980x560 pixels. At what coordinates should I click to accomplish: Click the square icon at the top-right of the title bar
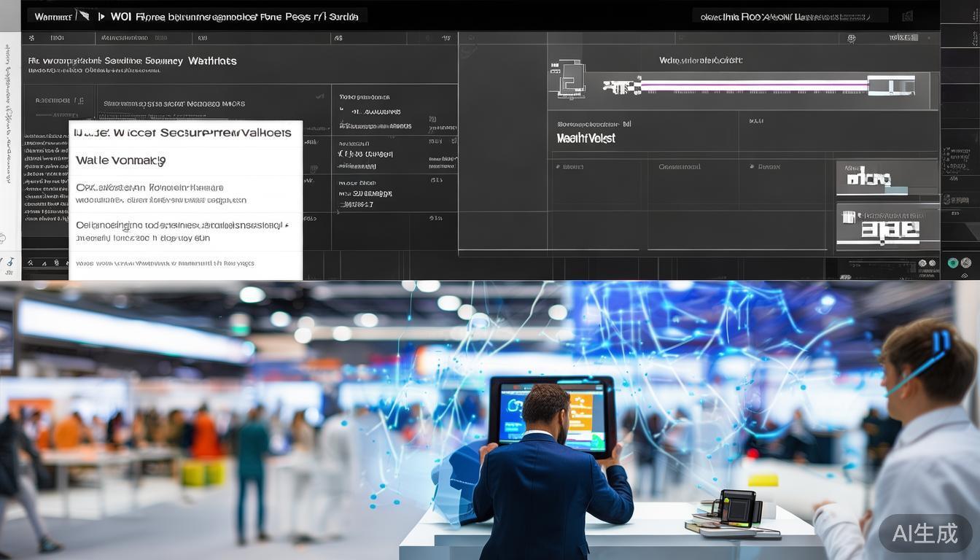908,16
